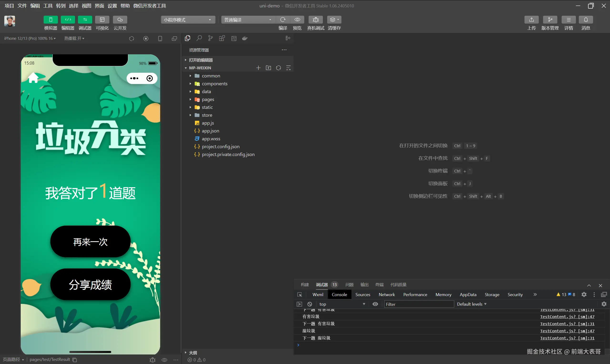Open the Default levels dropdown

tap(471, 304)
